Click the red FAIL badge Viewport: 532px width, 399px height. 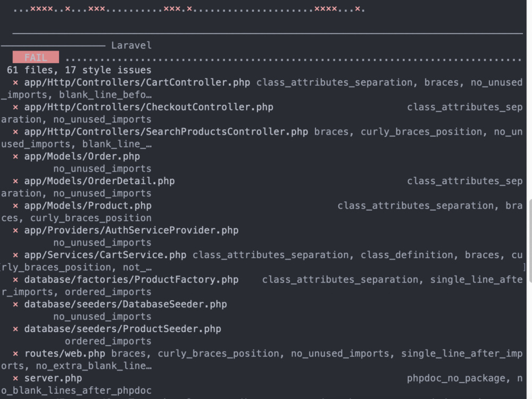tap(36, 57)
